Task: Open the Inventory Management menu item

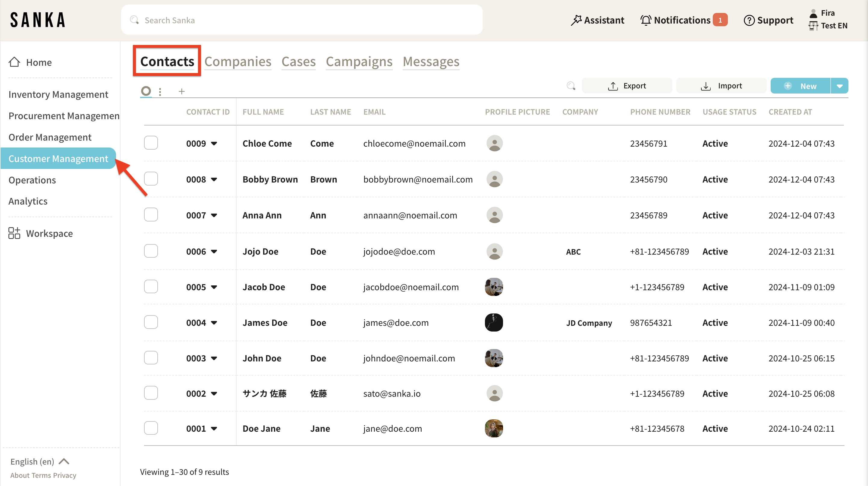Action: 58,94
